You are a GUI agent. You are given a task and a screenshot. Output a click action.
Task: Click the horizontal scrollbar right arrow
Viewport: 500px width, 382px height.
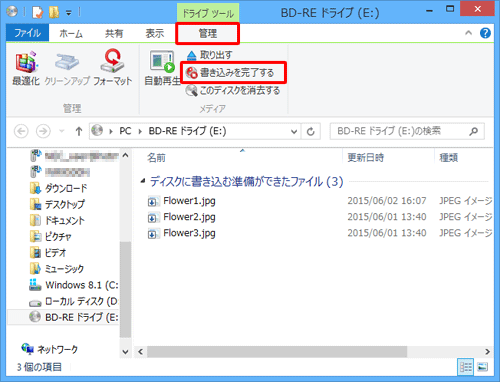[487, 352]
